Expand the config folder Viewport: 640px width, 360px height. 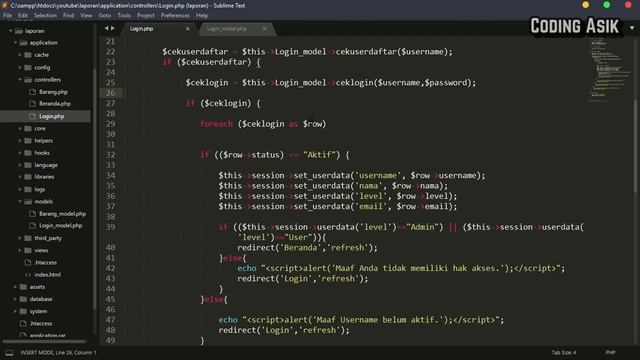click(20, 67)
